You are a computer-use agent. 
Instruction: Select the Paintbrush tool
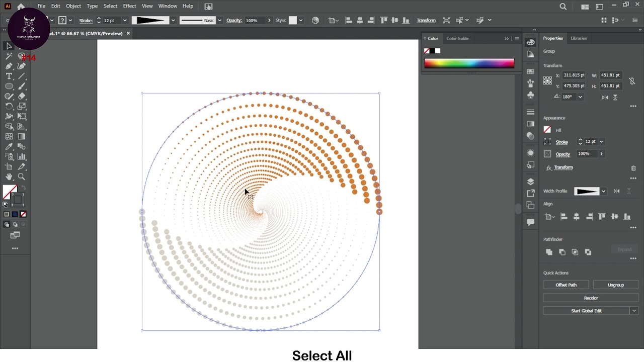[22, 86]
